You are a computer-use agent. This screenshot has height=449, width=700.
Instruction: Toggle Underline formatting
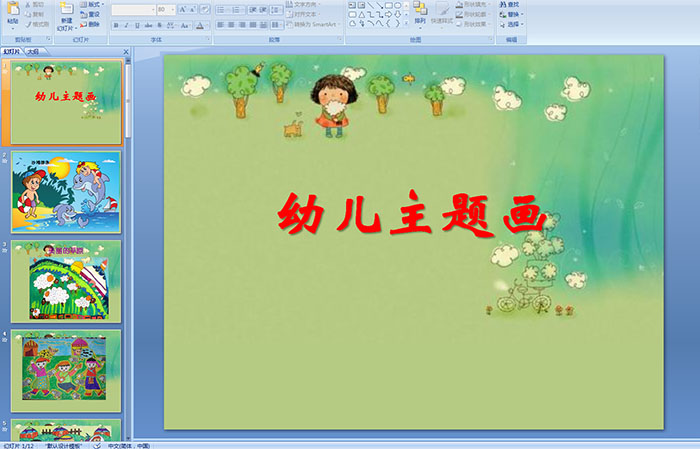pyautogui.click(x=137, y=25)
